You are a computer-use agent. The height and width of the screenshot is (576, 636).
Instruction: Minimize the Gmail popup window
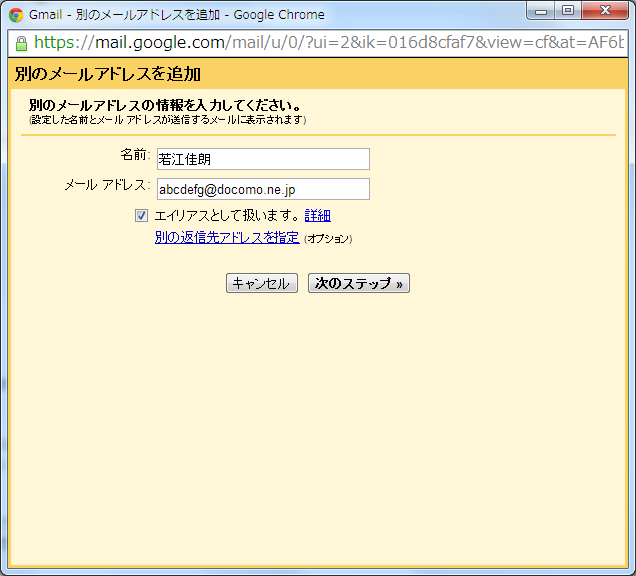coord(545,12)
